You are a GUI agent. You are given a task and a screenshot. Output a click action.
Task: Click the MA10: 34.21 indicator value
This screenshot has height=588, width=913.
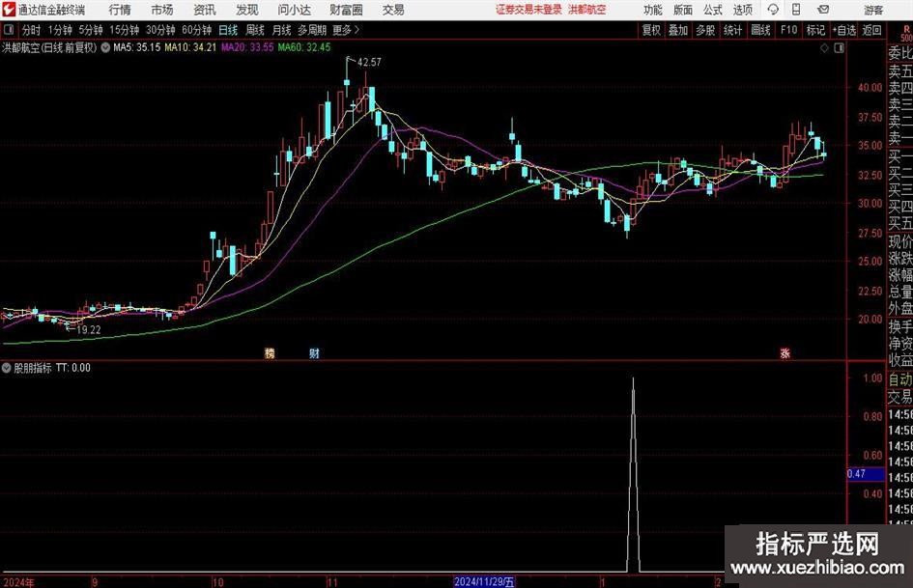190,47
